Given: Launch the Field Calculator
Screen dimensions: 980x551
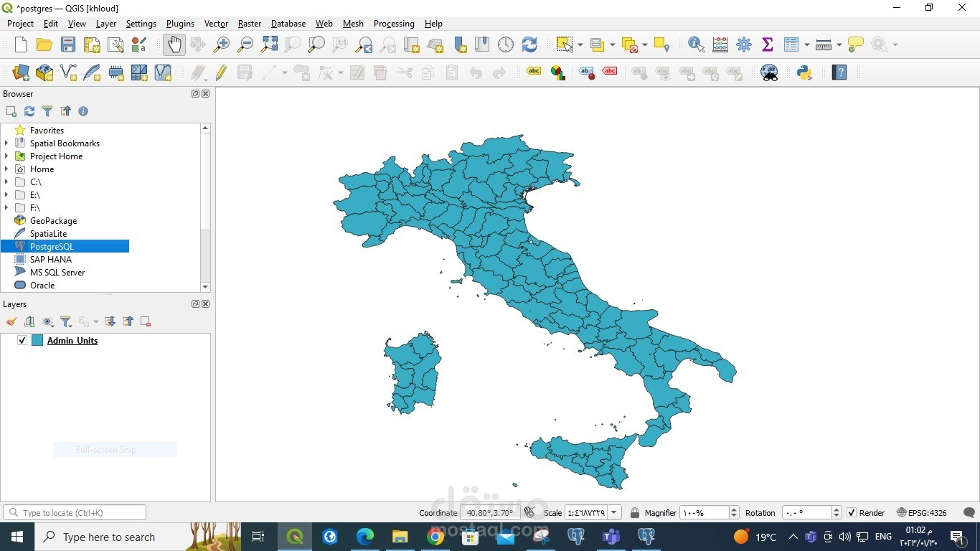Looking at the screenshot, I should point(720,44).
